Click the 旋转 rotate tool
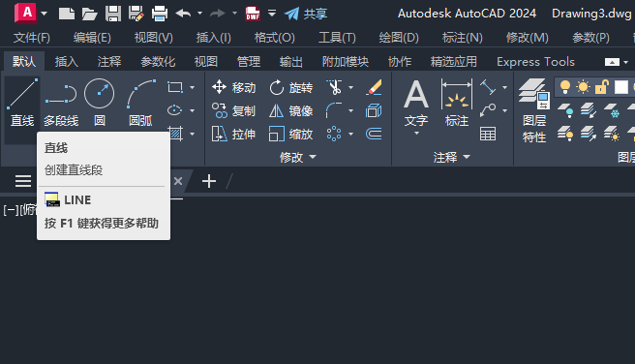 [x=291, y=87]
